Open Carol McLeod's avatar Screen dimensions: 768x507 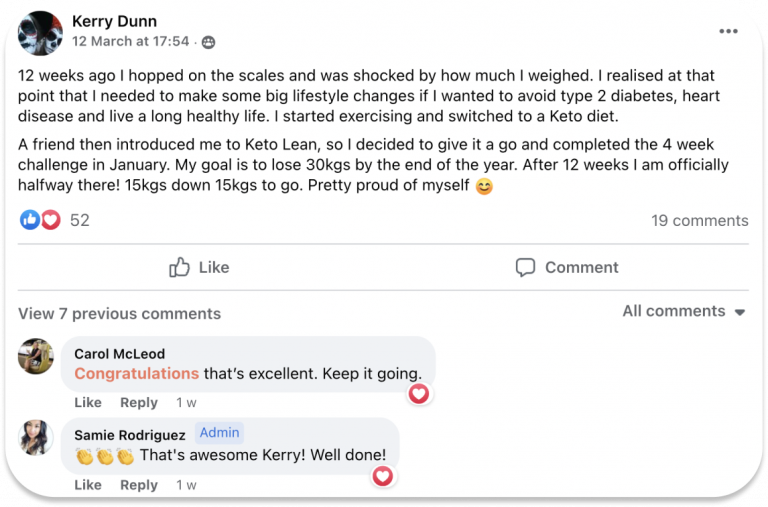coord(36,356)
